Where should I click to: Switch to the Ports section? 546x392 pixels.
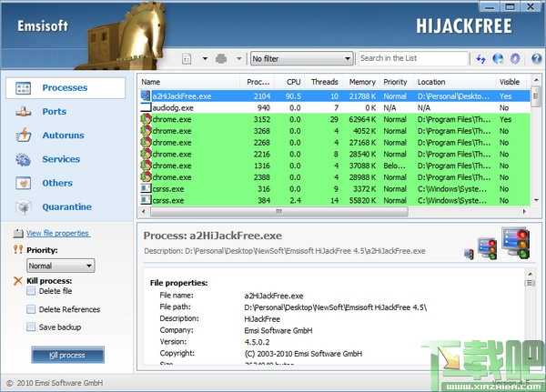click(55, 111)
